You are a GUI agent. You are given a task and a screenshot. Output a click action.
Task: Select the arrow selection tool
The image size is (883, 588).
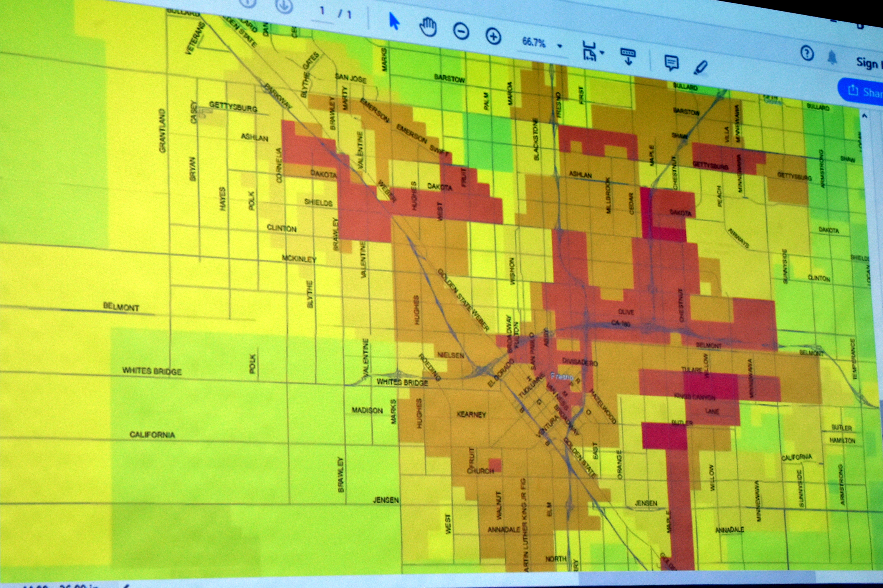point(394,21)
